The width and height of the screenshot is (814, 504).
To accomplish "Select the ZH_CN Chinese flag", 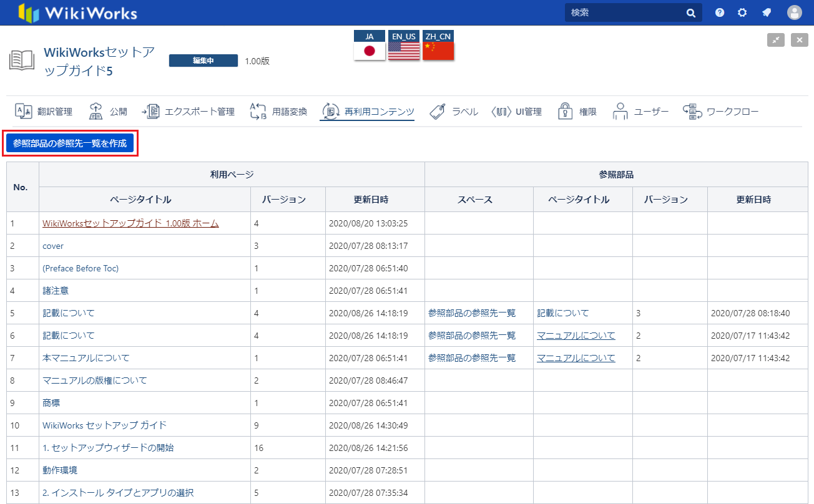I will tap(438, 51).
